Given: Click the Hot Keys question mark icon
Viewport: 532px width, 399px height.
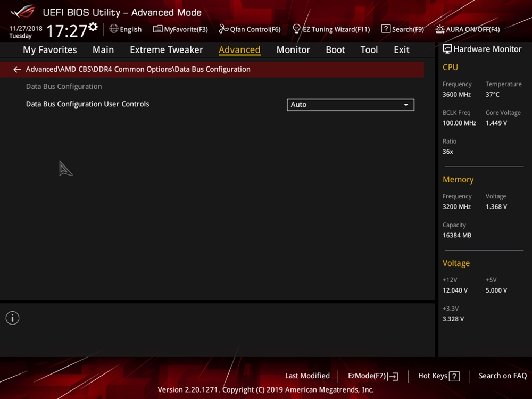Looking at the screenshot, I should click(x=454, y=376).
